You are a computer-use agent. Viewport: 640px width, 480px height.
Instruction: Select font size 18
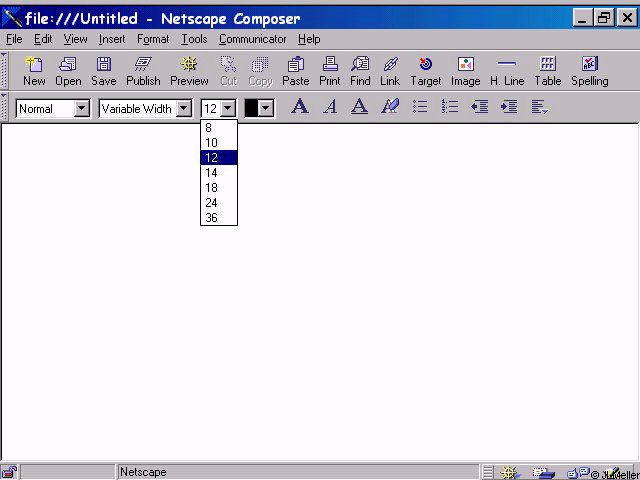[219, 188]
